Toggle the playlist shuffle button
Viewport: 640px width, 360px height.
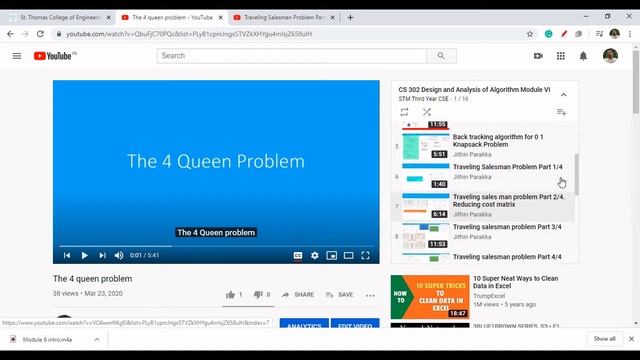[427, 112]
